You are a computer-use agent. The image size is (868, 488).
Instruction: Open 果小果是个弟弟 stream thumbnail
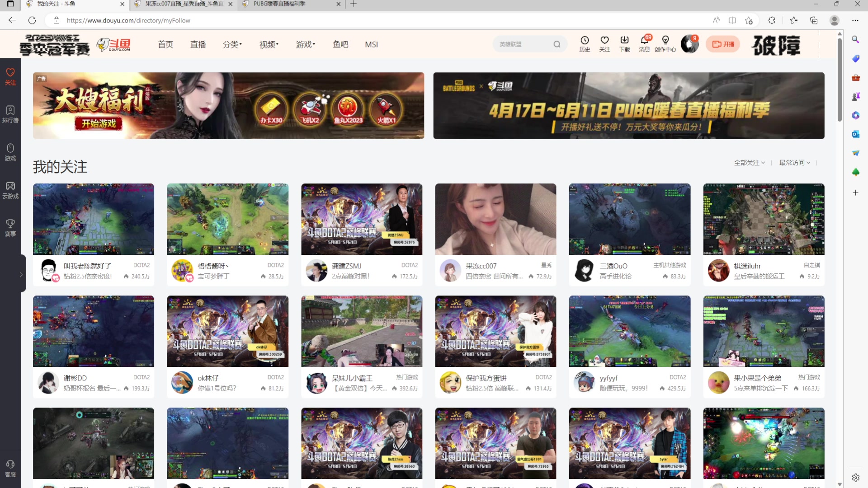[764, 331]
